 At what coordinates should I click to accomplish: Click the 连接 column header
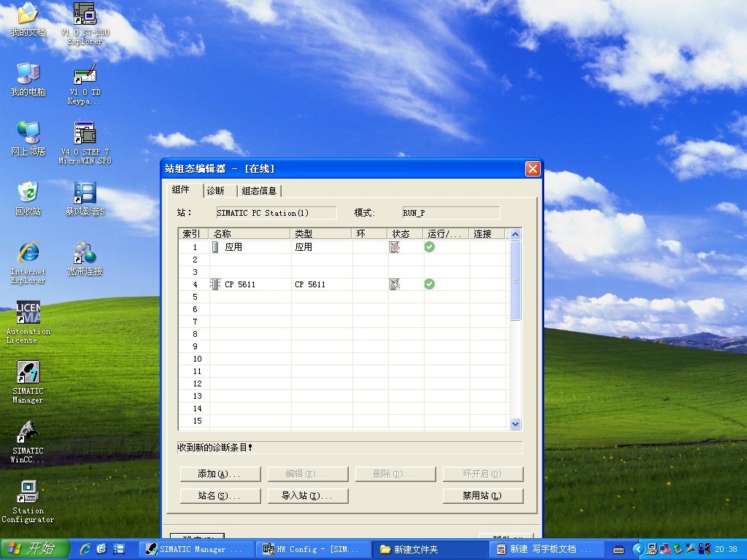pyautogui.click(x=486, y=234)
